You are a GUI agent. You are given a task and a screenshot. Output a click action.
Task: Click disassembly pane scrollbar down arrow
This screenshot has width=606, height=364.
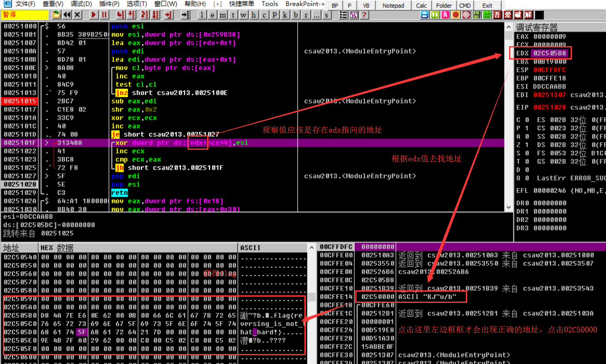[x=509, y=207]
